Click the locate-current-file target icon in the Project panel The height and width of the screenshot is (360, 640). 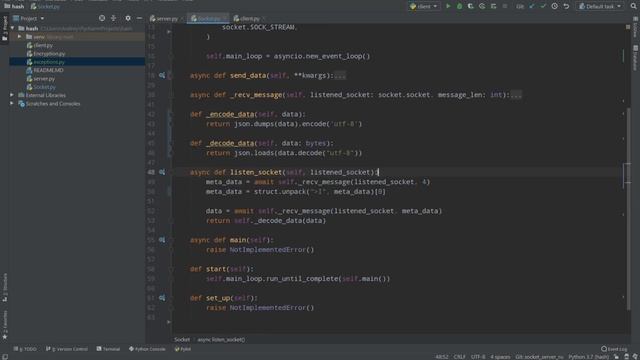click(x=102, y=18)
